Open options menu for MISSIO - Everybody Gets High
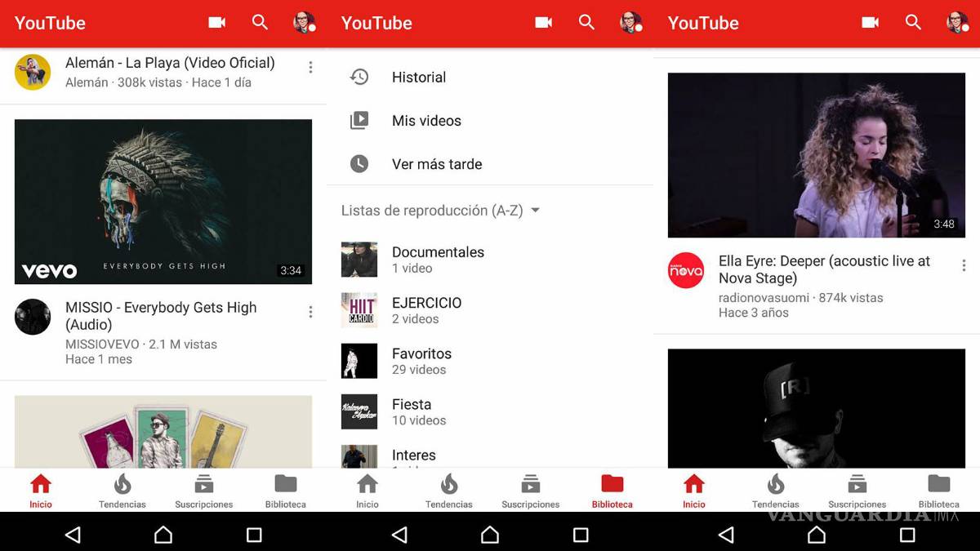This screenshot has width=980, height=551. point(310,312)
